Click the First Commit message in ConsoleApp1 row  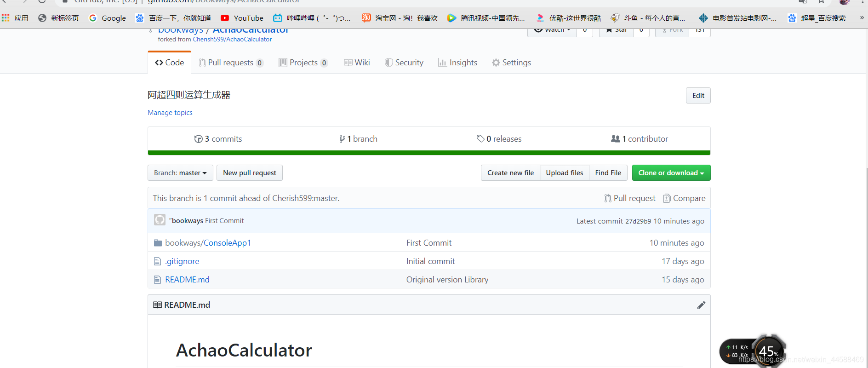(x=429, y=243)
